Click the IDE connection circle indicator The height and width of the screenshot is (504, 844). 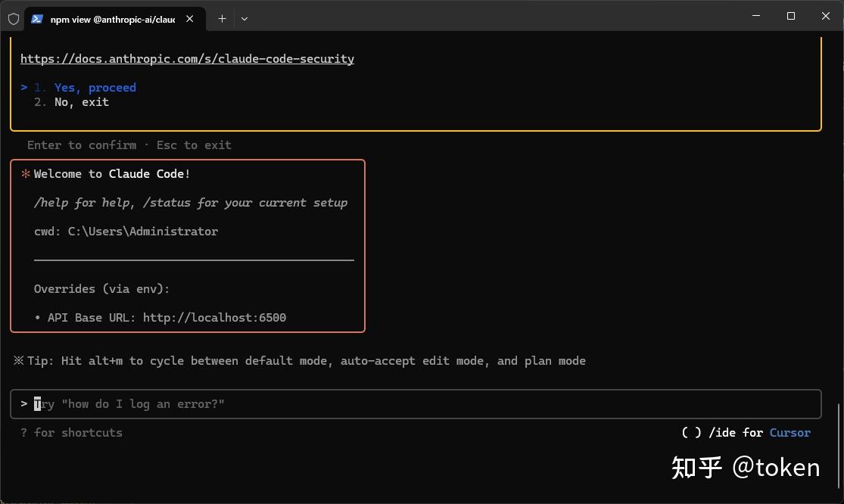coord(691,433)
